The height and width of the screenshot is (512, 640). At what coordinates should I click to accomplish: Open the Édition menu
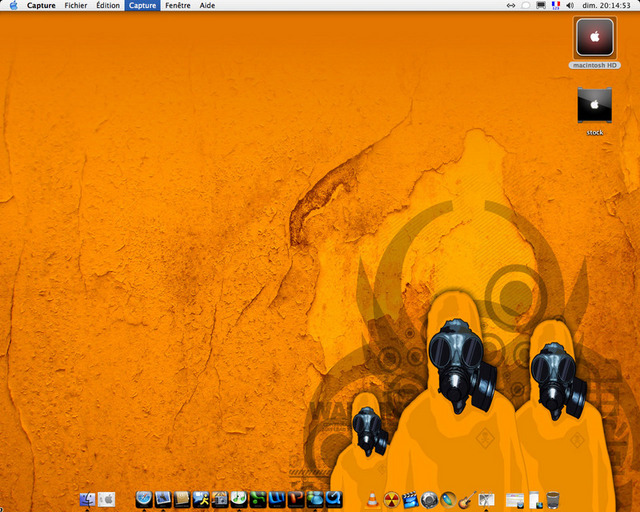click(108, 5)
